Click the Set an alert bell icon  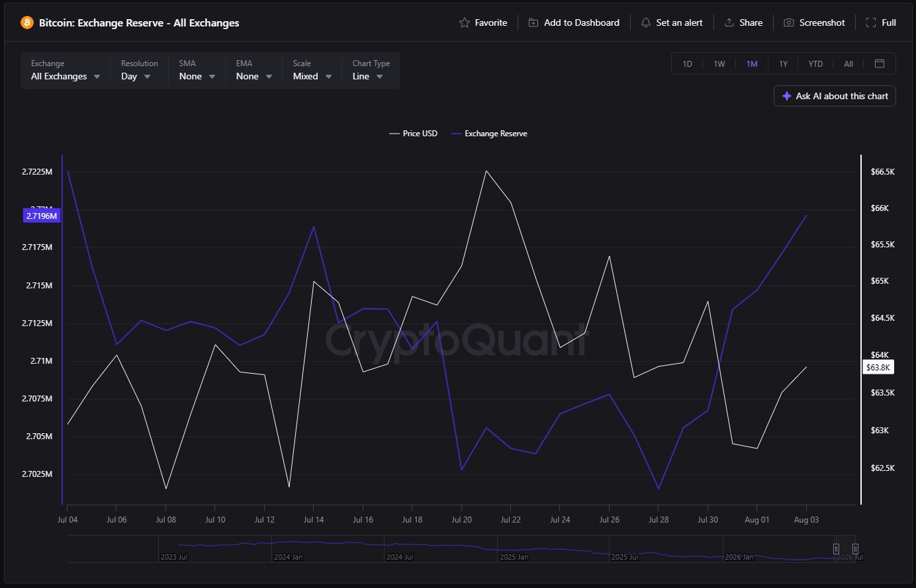(645, 22)
